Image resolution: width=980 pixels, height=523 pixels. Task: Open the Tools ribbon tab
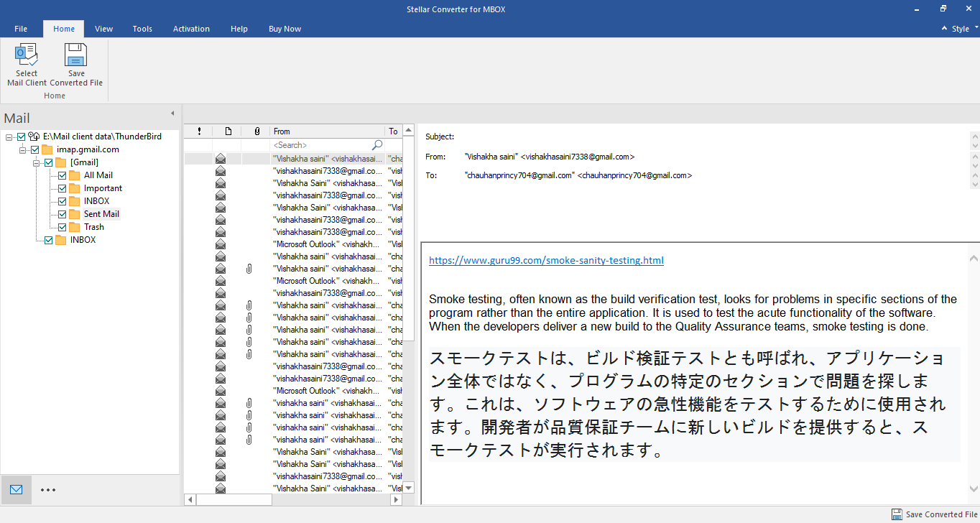pyautogui.click(x=142, y=29)
